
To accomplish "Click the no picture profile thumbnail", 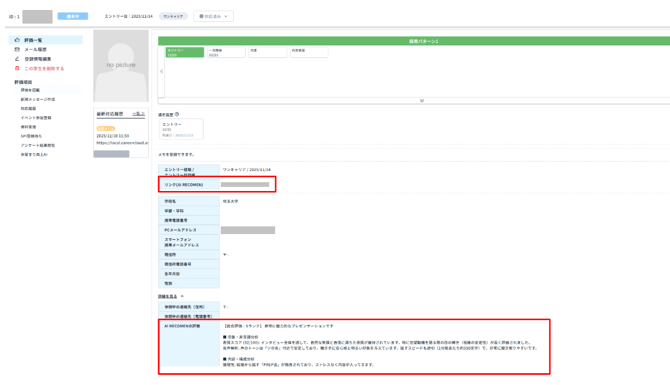I will tap(121, 65).
